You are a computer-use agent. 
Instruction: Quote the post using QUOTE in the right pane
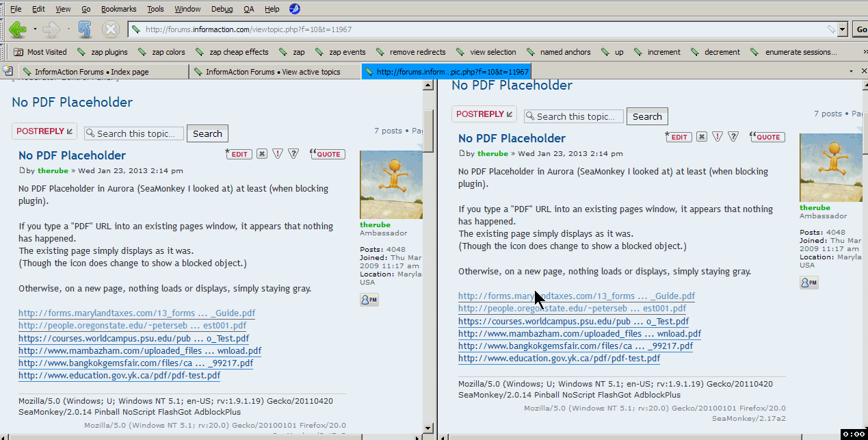[x=767, y=137]
